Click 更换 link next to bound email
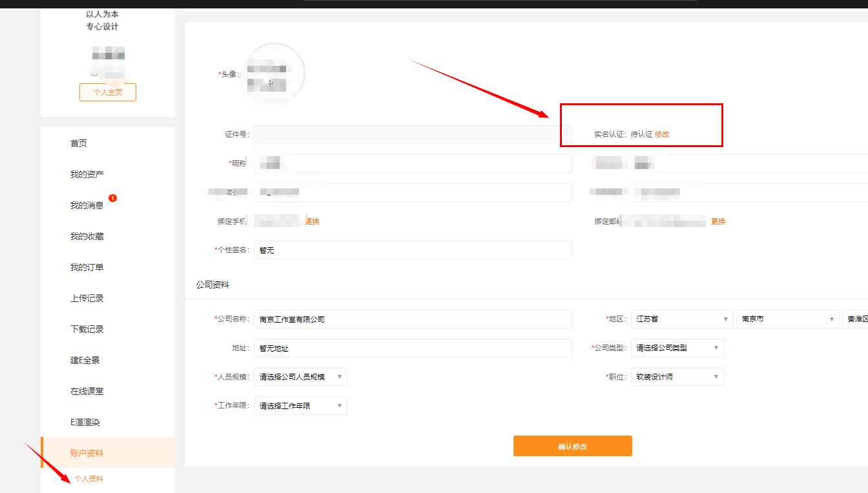 tap(718, 221)
